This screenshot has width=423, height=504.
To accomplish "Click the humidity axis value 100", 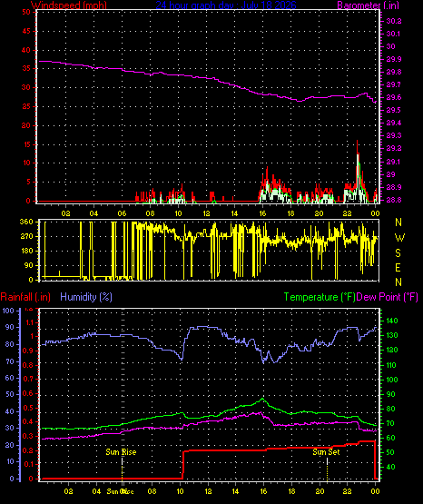I will pyautogui.click(x=8, y=311).
